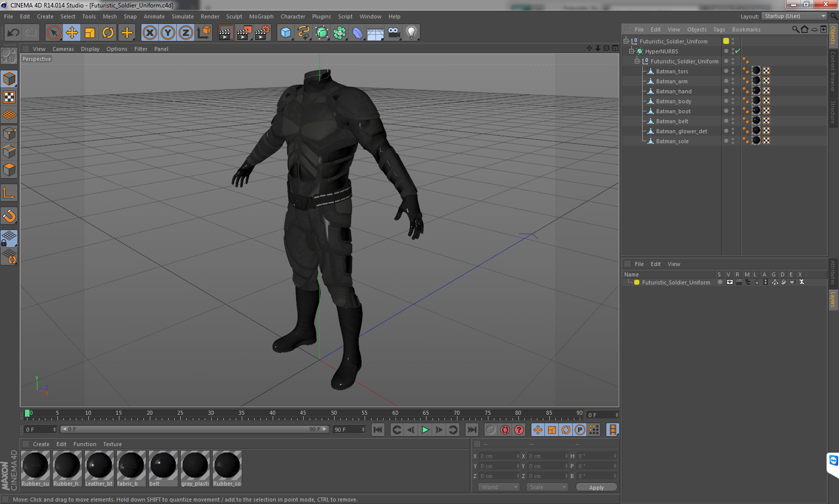Toggle visibility dots of Batman_arm
This screenshot has width=839, height=504.
[x=733, y=81]
